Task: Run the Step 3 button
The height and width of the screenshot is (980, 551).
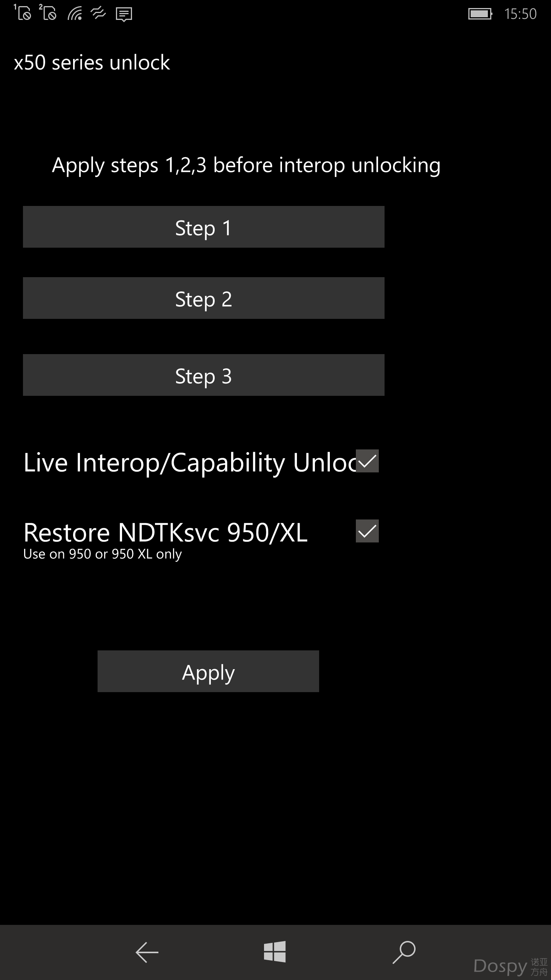Action: tap(204, 375)
